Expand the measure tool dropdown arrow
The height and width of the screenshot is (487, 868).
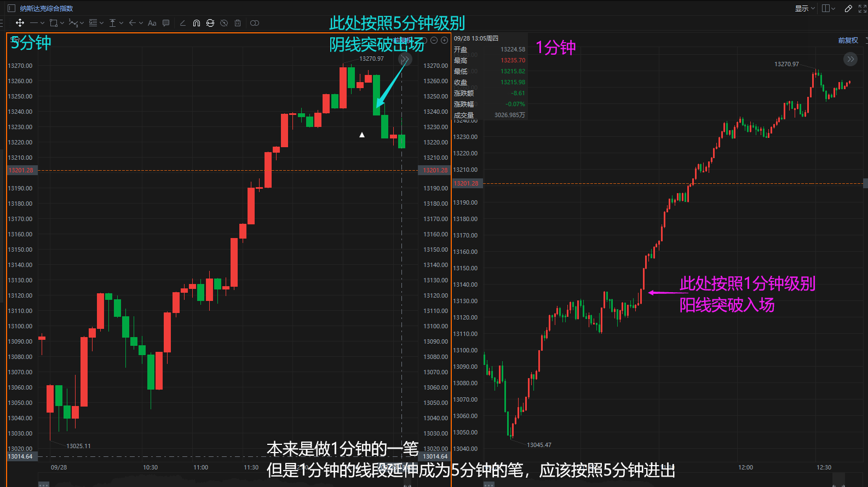click(x=121, y=23)
